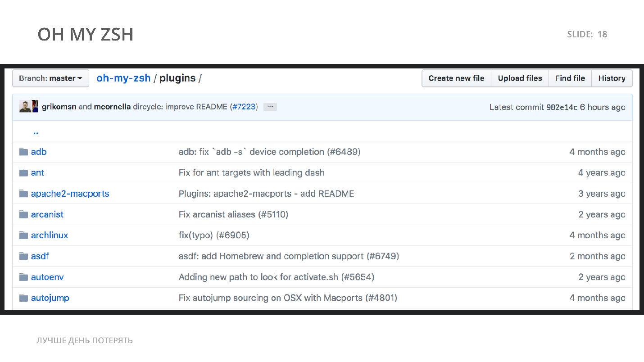Open the autojump folder link

click(x=50, y=298)
